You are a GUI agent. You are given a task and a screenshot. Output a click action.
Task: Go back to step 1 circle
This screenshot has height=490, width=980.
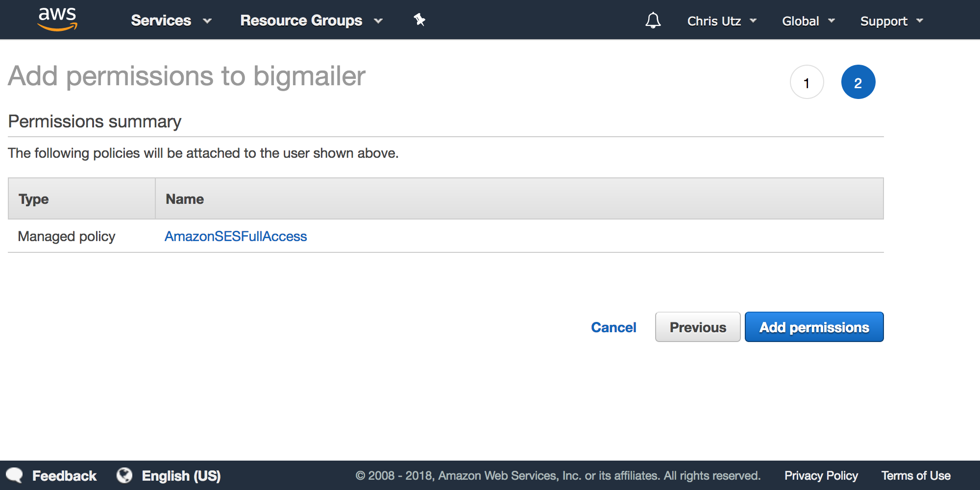(x=807, y=82)
